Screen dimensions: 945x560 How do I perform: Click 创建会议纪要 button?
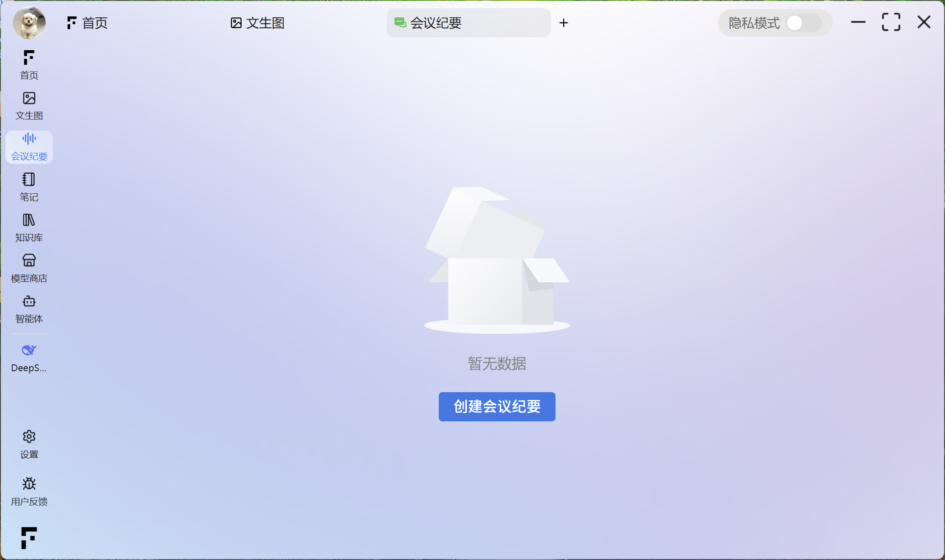tap(497, 406)
